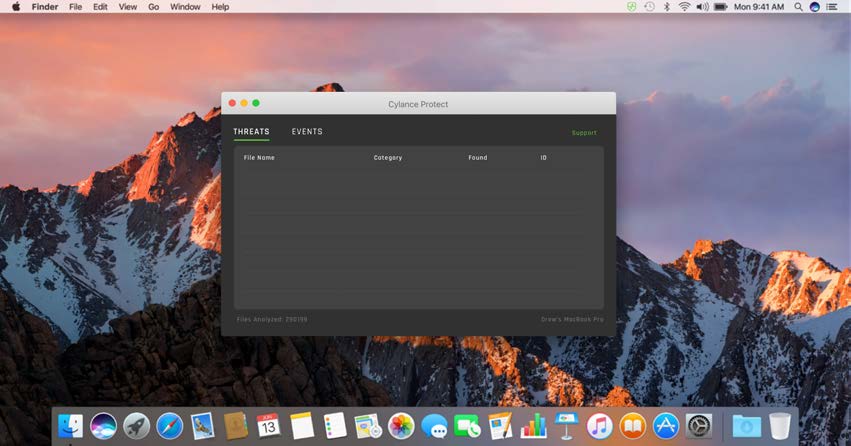Switch to the THREATS tab
This screenshot has height=446, width=851.
coord(251,131)
